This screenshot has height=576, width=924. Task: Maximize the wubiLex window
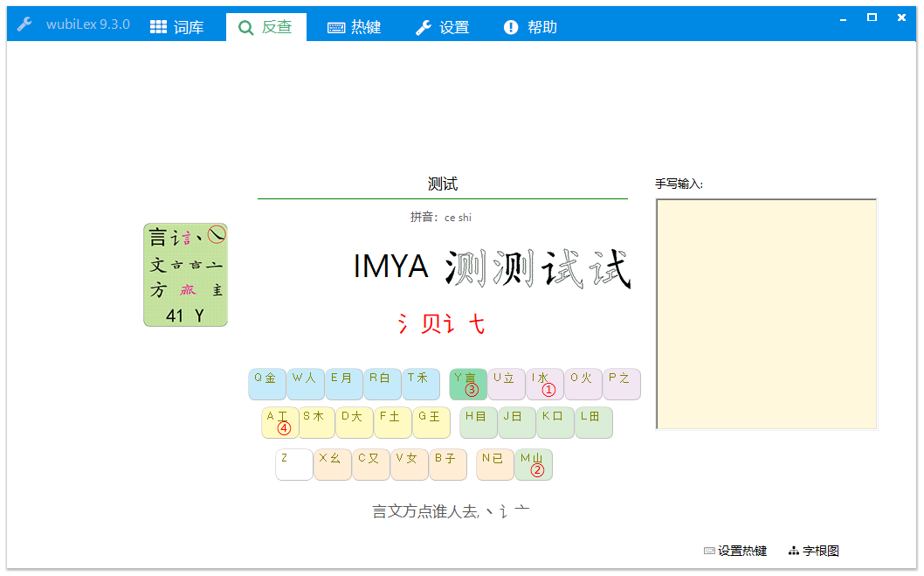pos(872,18)
